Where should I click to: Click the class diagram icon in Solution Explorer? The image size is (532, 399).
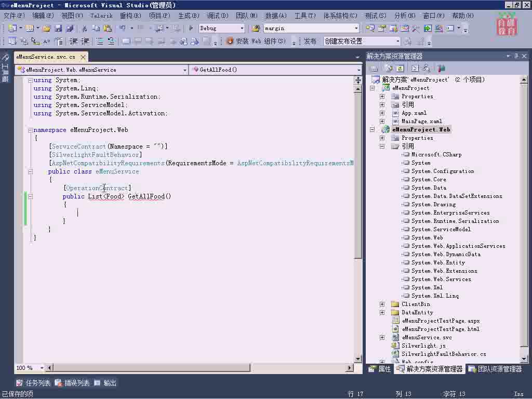click(x=427, y=68)
